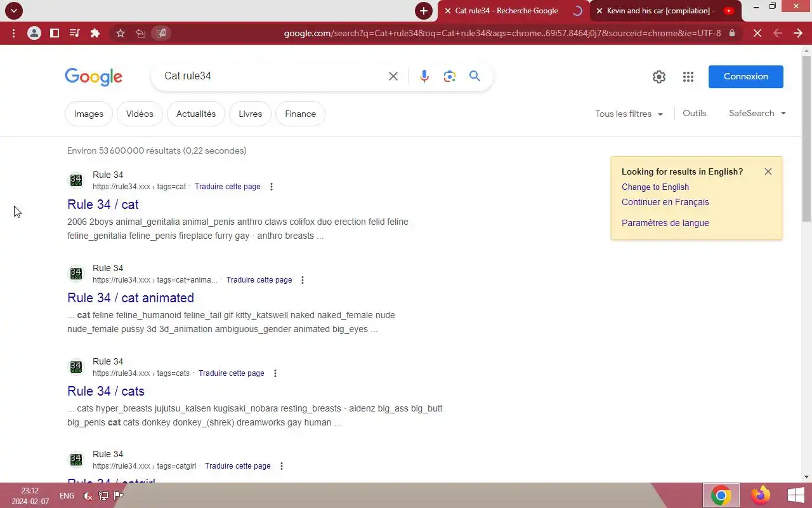Image resolution: width=812 pixels, height=508 pixels.
Task: Click the Connexion sign-in button
Action: point(746,77)
